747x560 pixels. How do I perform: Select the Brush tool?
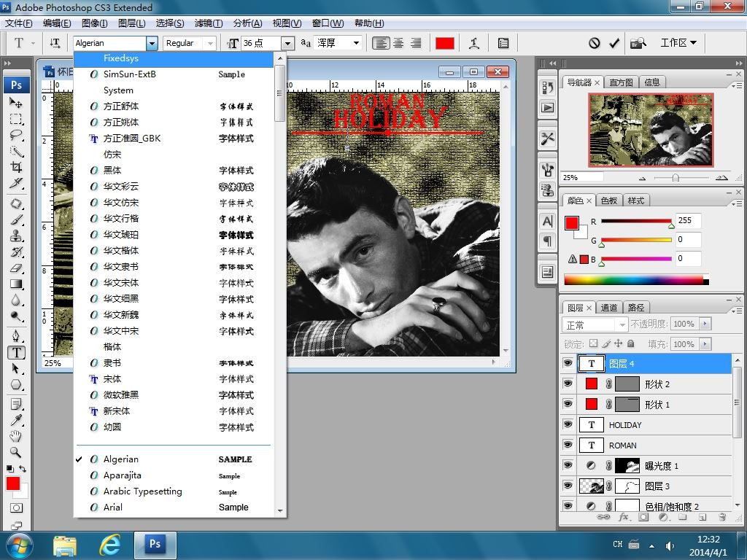(16, 220)
